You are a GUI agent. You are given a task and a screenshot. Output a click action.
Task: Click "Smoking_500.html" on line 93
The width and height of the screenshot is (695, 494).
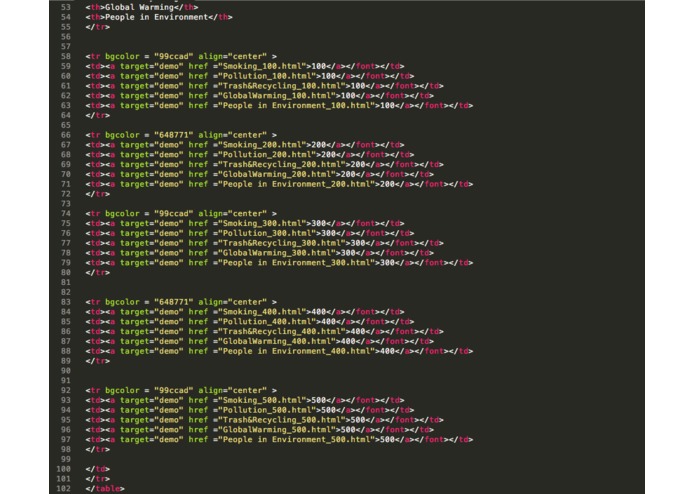click(x=262, y=400)
